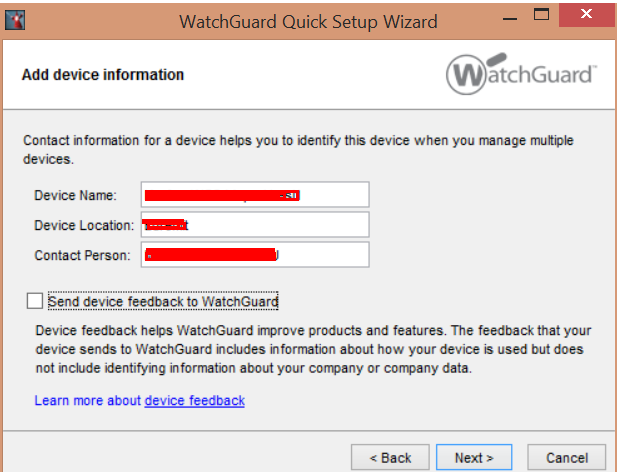Click the WatchGuard wizard title bar icon

point(15,20)
